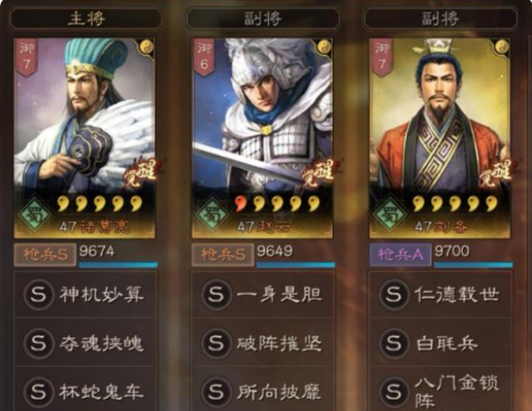Open the 一身是胆 skill entry
The image size is (532, 411).
click(263, 294)
